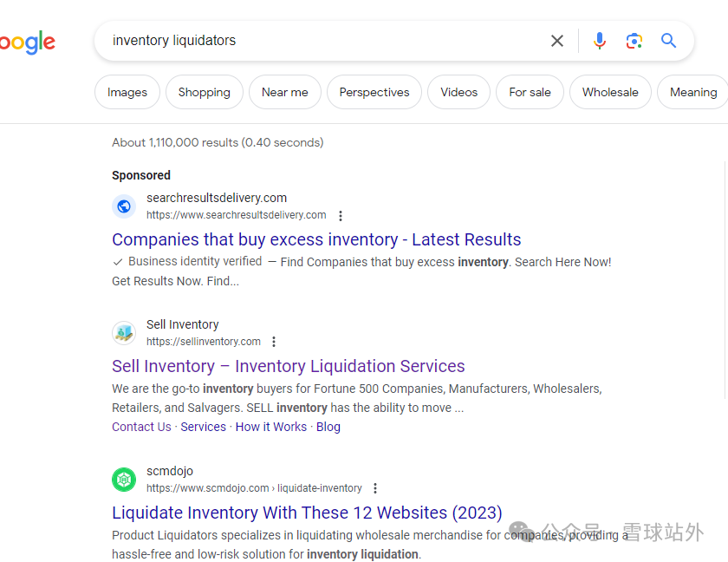728x562 pixels.
Task: Switch to the Images filter
Action: point(127,92)
